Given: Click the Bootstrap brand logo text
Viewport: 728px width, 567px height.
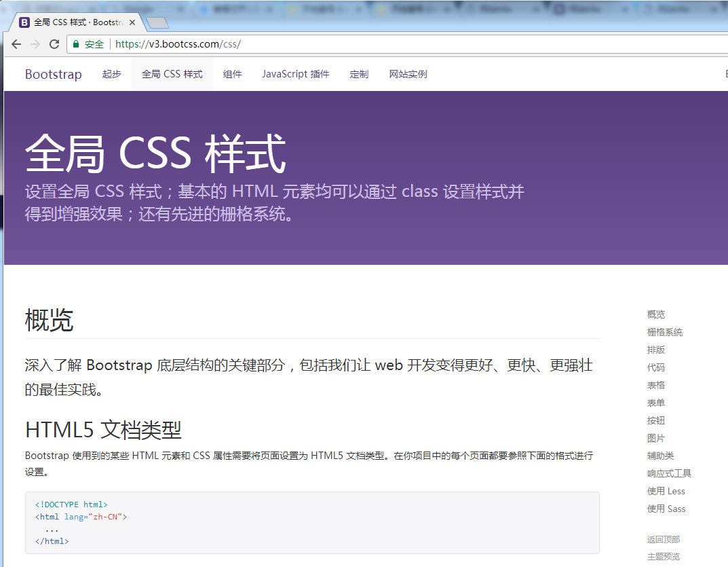Looking at the screenshot, I should (x=53, y=74).
